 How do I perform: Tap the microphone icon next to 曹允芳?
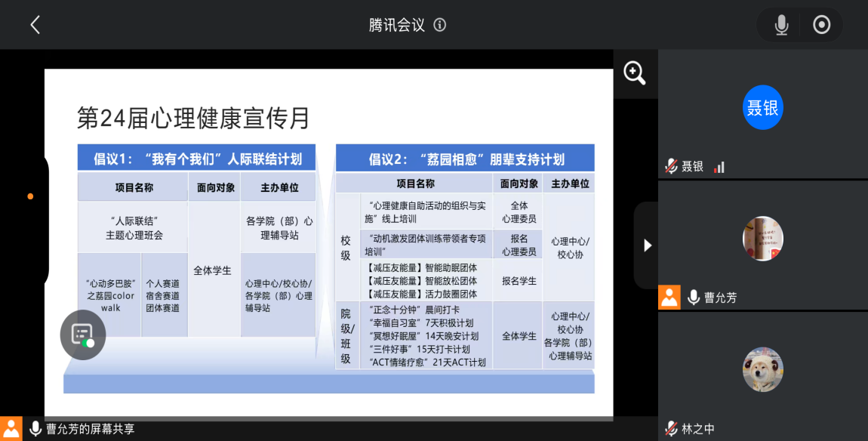(x=694, y=298)
